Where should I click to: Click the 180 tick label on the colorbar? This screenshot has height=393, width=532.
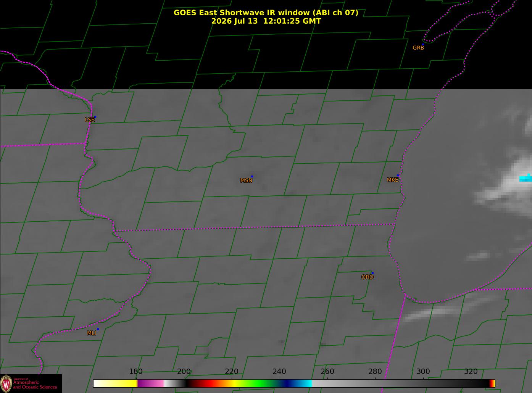(135, 372)
